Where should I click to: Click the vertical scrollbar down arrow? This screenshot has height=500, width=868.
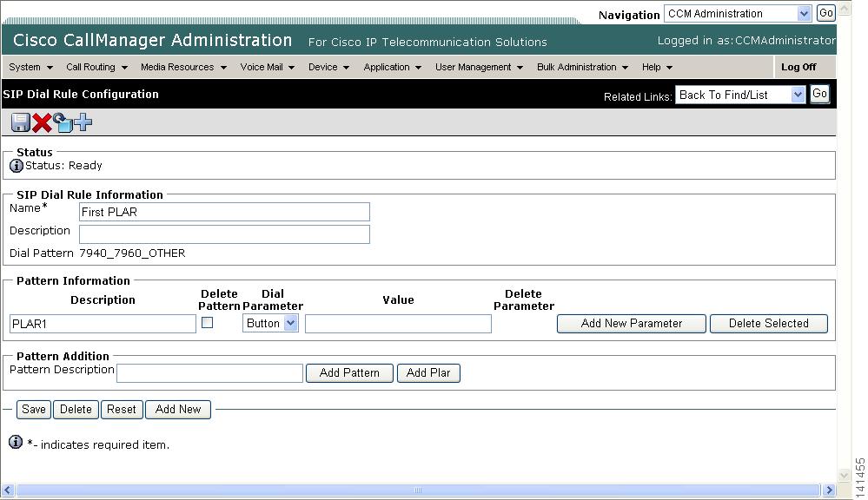coord(845,475)
